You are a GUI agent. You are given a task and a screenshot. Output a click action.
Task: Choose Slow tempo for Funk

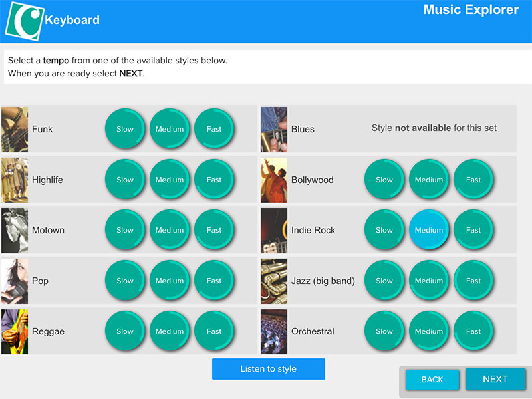(125, 129)
